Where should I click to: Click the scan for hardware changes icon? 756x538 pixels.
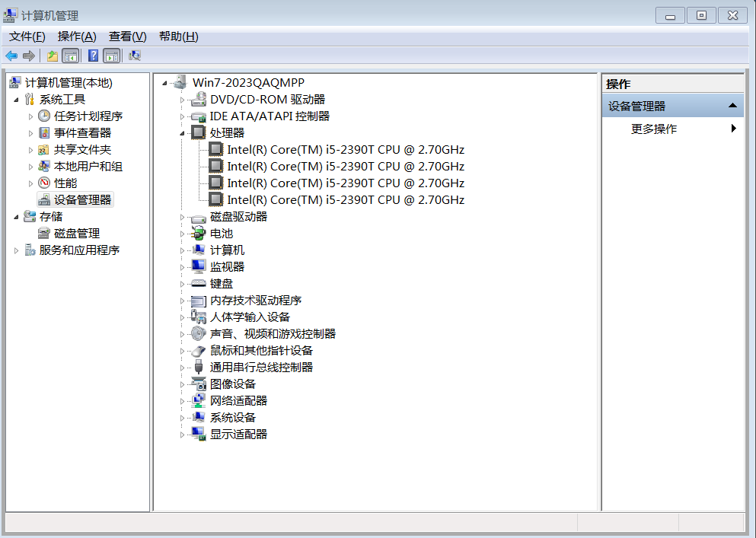(x=135, y=56)
